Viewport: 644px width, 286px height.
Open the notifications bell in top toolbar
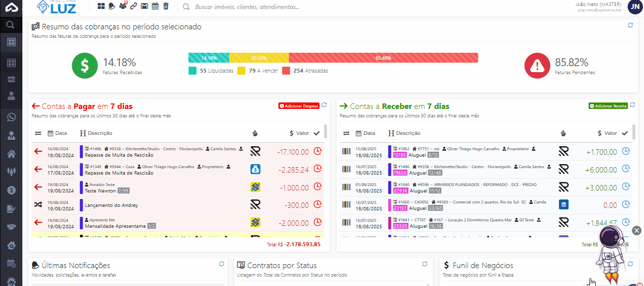tap(112, 6)
